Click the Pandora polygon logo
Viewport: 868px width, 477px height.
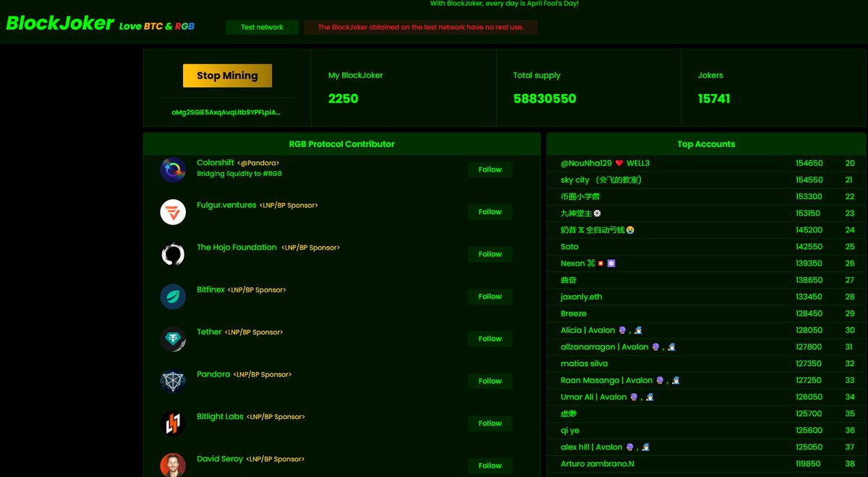pos(173,381)
